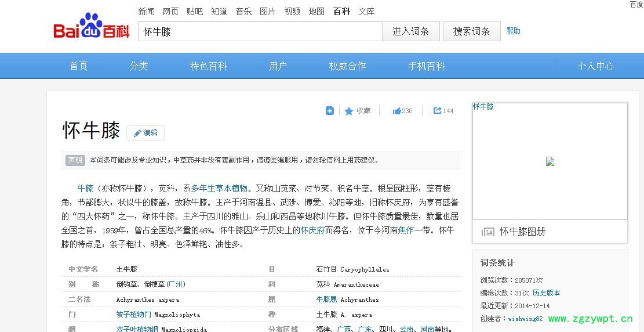Click the 词条统计 heading
Viewport: 644px width, 332px height.
point(497,263)
